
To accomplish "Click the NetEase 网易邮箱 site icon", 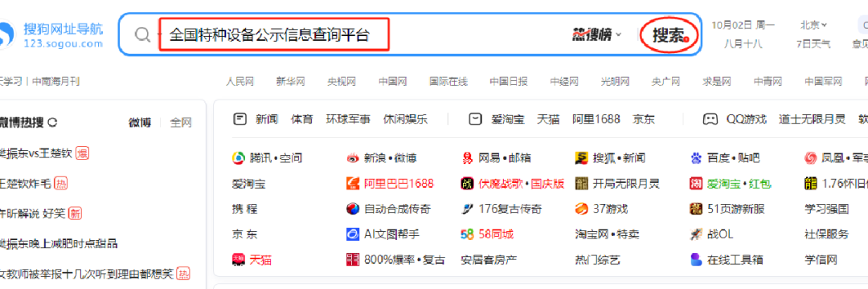I will click(x=467, y=158).
